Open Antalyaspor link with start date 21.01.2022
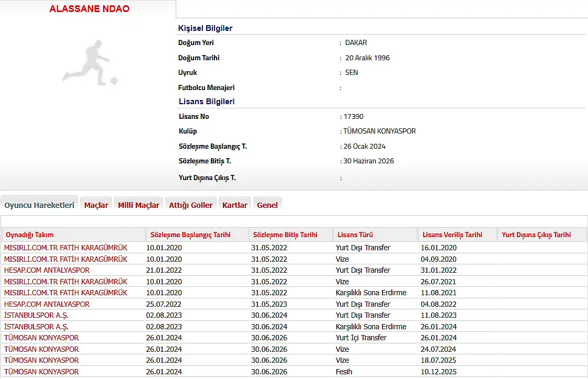The height and width of the screenshot is (379, 588). coord(47,270)
